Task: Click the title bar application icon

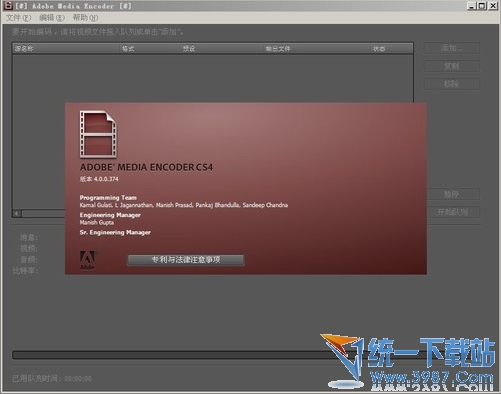Action: click(8, 5)
